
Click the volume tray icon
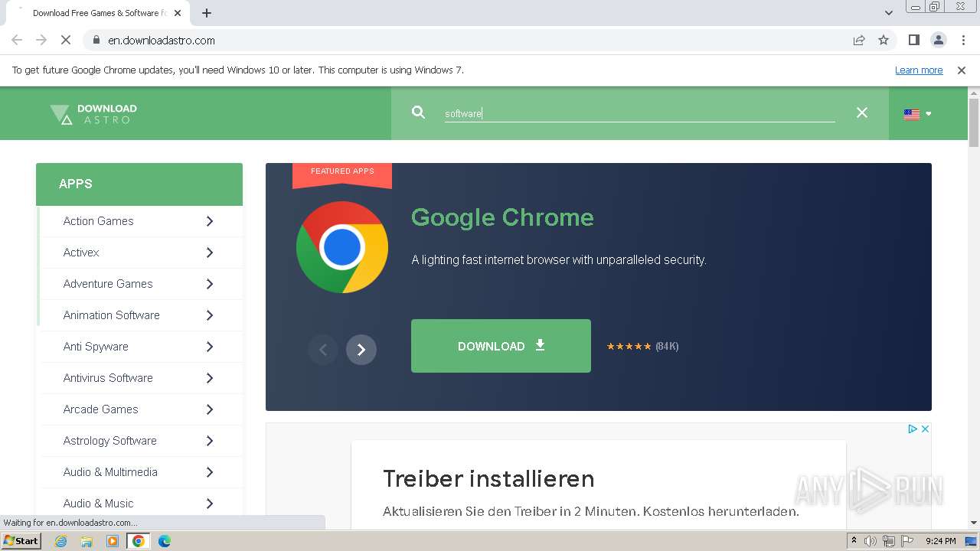point(871,541)
